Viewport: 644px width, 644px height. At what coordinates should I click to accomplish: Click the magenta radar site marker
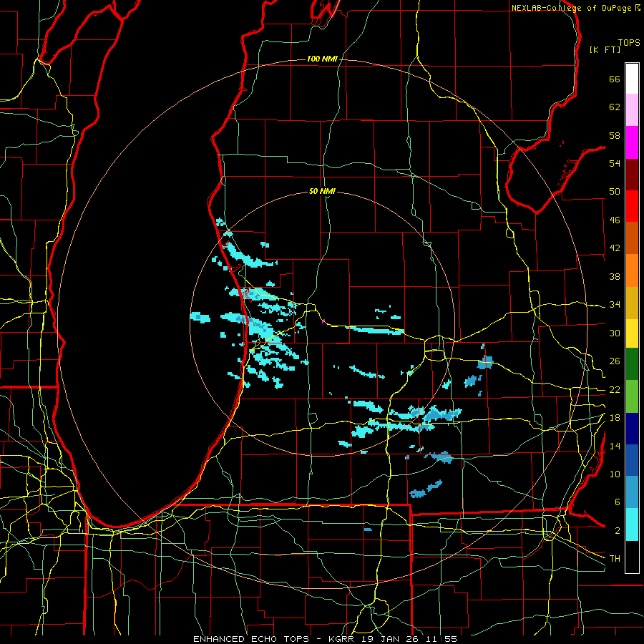click(x=323, y=321)
